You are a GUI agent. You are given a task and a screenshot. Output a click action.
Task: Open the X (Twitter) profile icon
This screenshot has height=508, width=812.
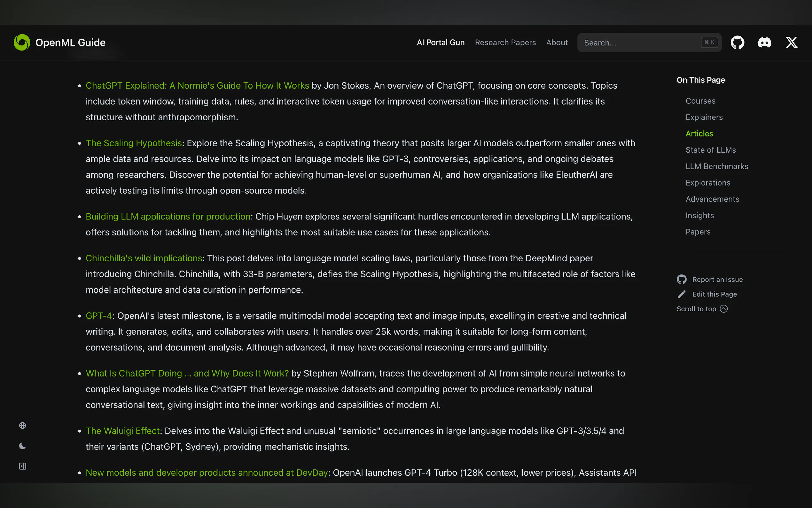[x=792, y=43]
